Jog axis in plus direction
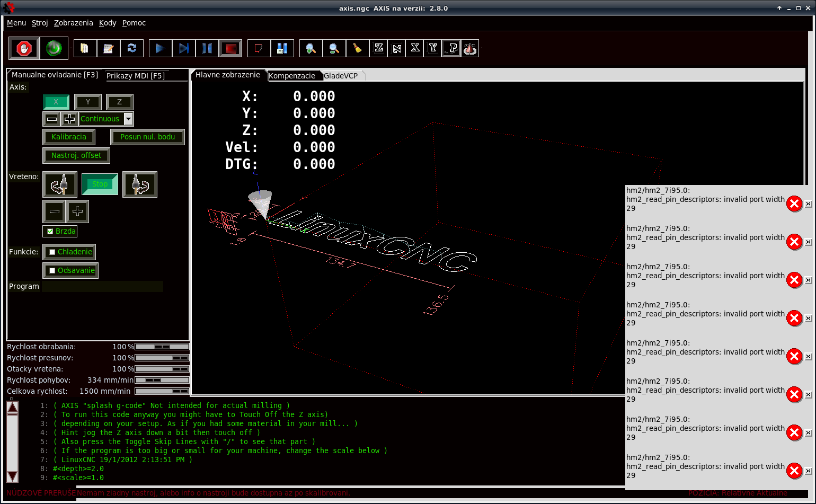Screen dimensions: 816x504 point(69,119)
